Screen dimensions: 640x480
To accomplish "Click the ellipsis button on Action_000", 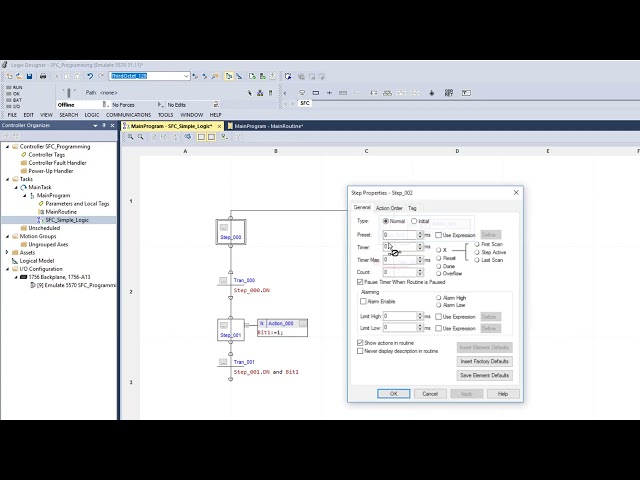I will [302, 324].
